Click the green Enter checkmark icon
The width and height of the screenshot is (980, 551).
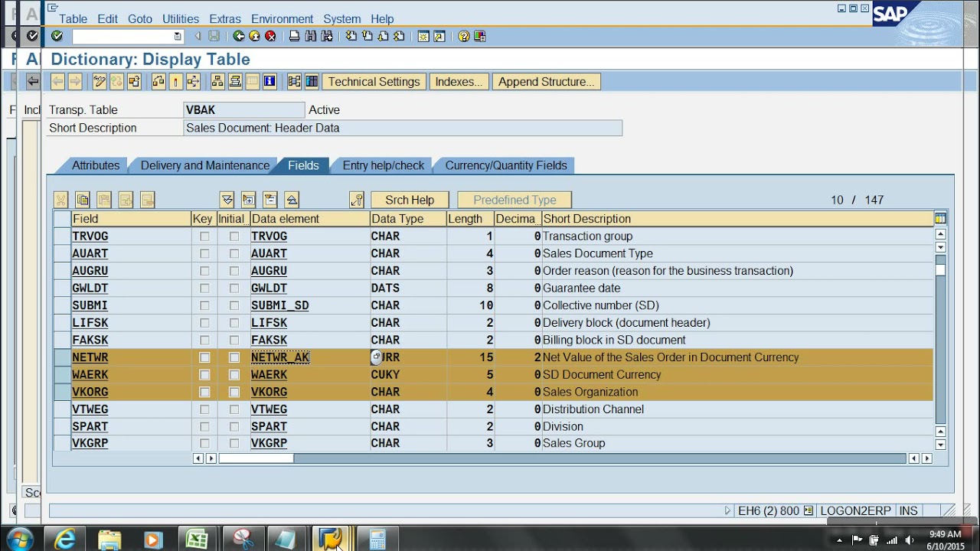57,36
